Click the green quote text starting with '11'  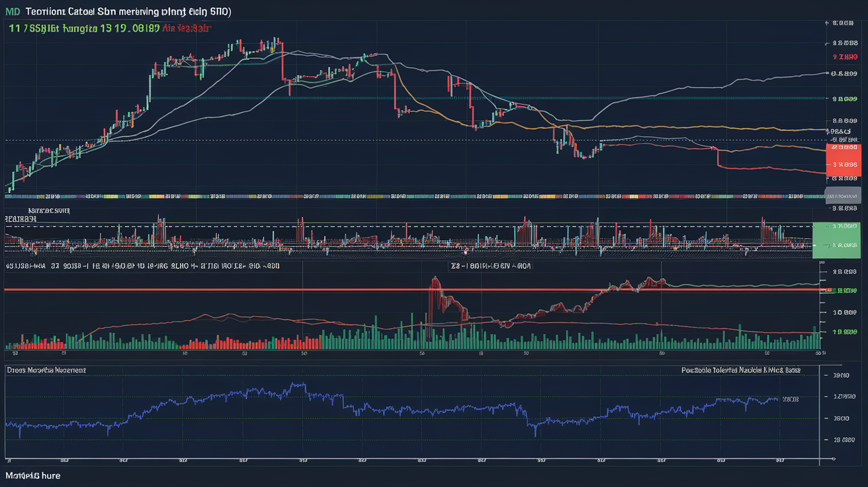pyautogui.click(x=85, y=29)
